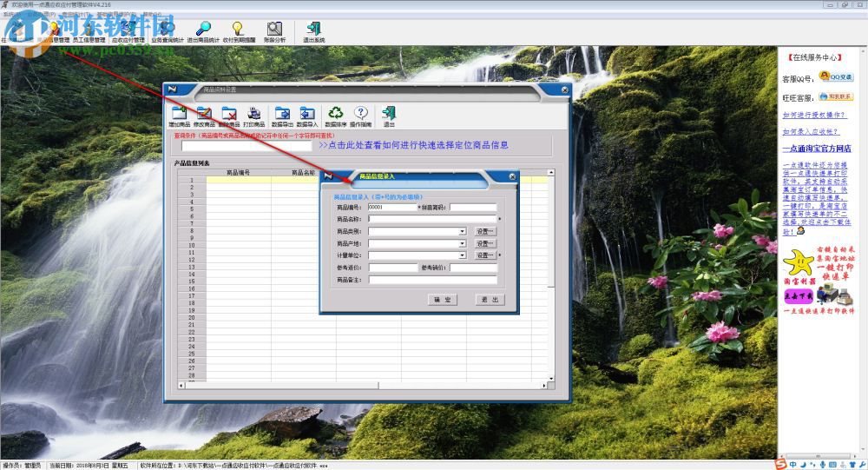
Task: Expand the 计量单位 dropdown
Action: pos(462,255)
